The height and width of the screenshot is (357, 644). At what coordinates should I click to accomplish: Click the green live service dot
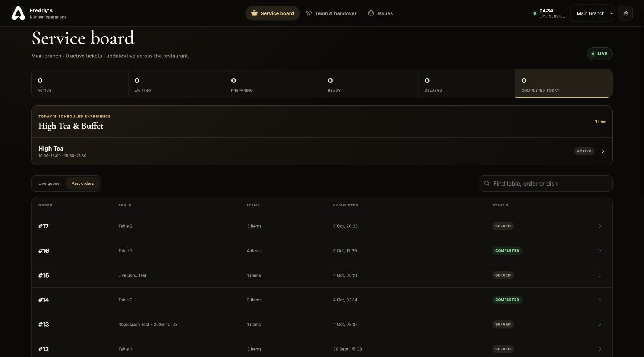tap(534, 13)
